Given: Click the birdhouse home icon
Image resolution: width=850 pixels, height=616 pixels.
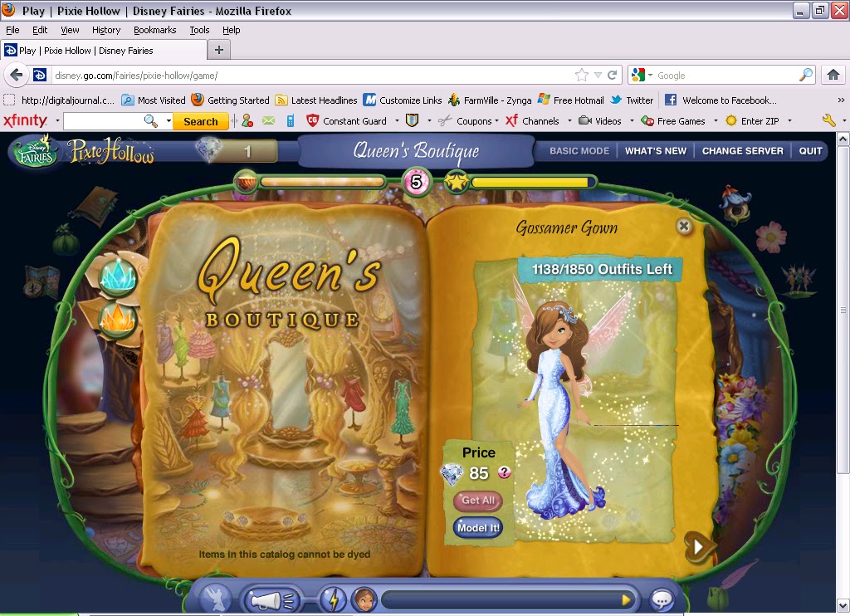Looking at the screenshot, I should click(x=736, y=204).
